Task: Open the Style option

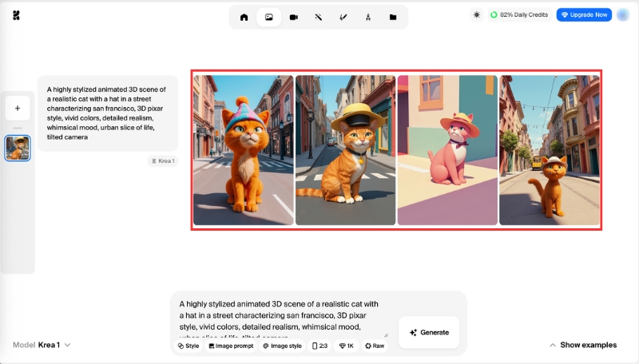Action: click(x=189, y=346)
